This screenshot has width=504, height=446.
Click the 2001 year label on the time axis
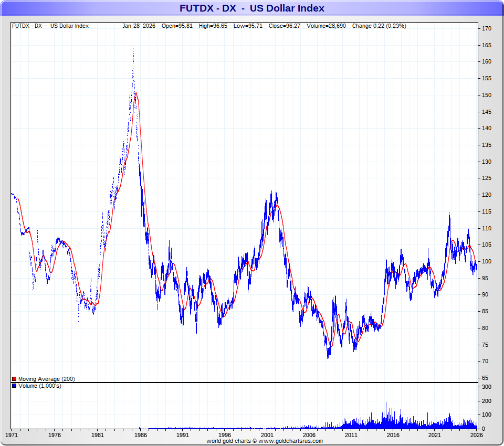(267, 435)
